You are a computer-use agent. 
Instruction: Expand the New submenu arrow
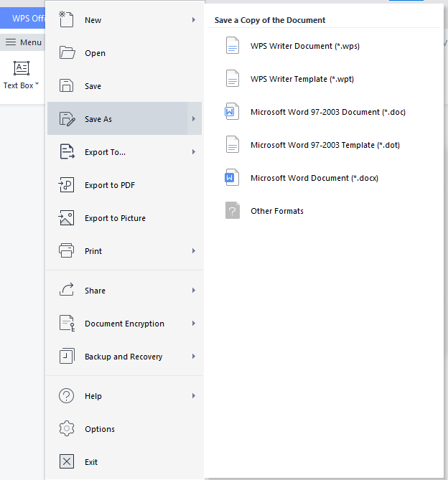(194, 20)
